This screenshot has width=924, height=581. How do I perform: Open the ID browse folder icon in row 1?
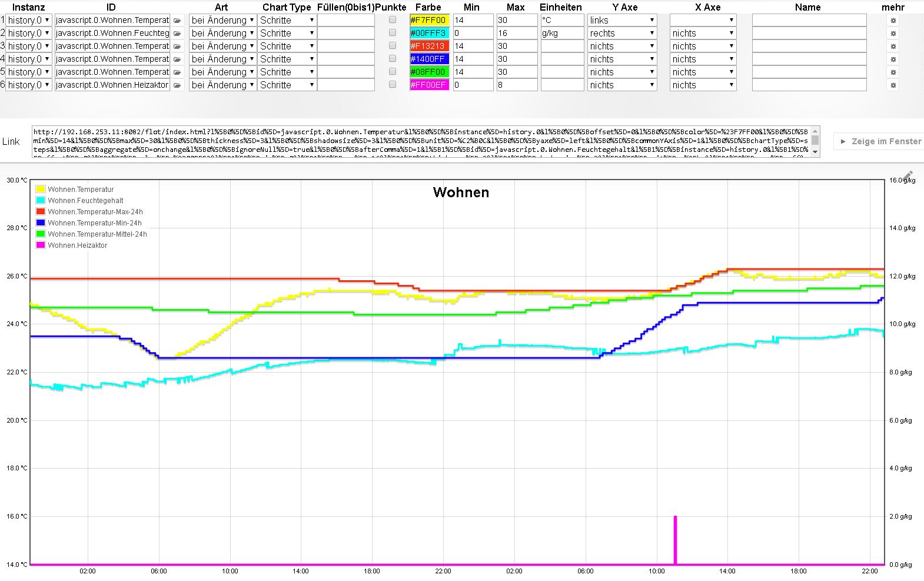[x=177, y=21]
